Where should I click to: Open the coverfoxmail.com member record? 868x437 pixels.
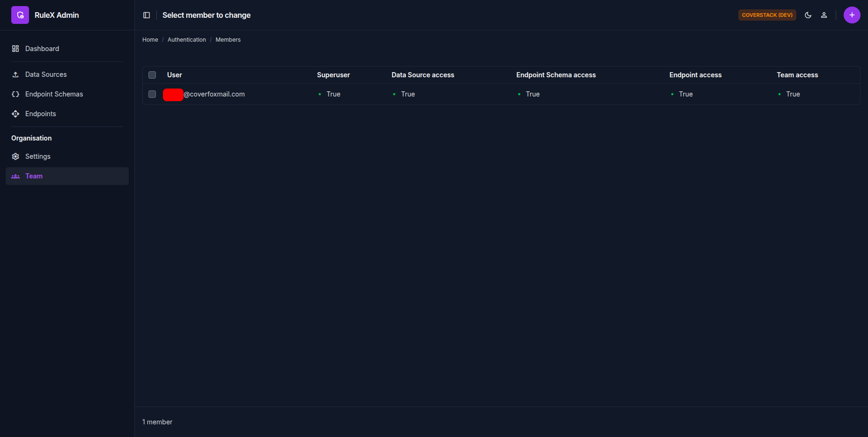tap(204, 94)
